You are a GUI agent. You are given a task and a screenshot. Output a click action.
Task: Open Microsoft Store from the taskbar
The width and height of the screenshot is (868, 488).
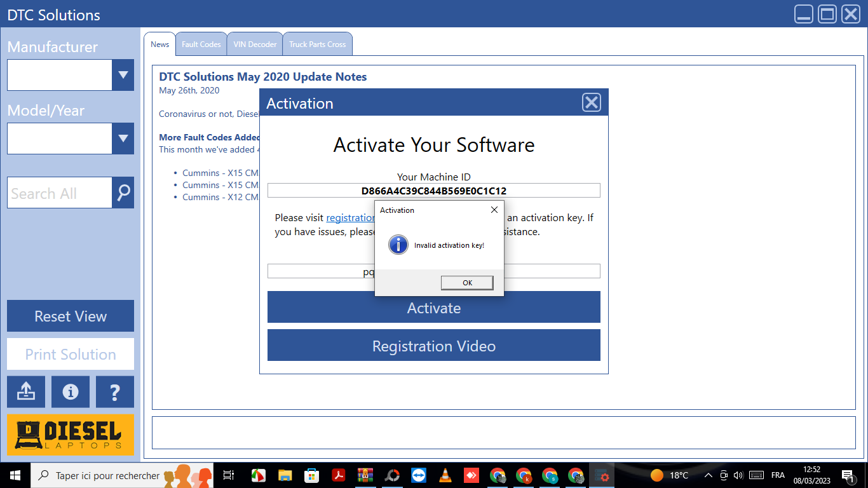312,475
